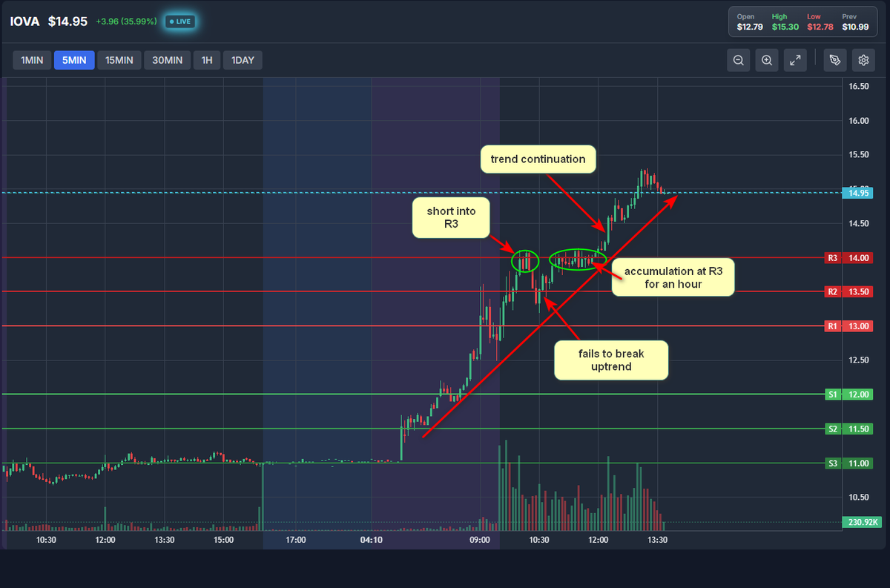Click the 04:10 time axis label
This screenshot has height=588, width=890.
point(372,540)
